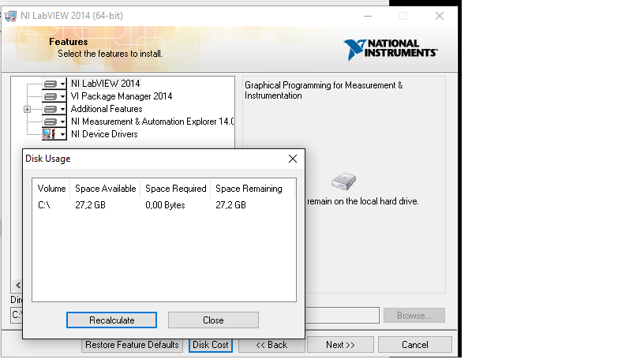This screenshot has width=644, height=363.
Task: Cancel the LabVIEW installation
Action: 415,345
